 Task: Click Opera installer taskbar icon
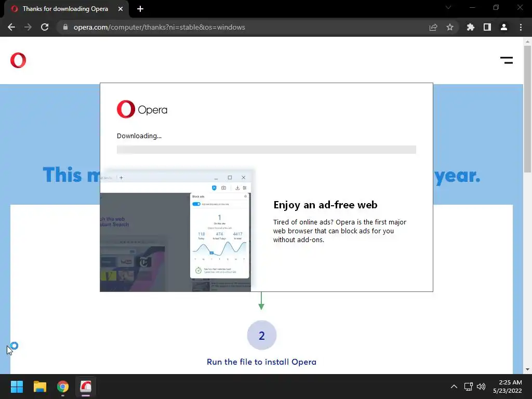tap(86, 387)
